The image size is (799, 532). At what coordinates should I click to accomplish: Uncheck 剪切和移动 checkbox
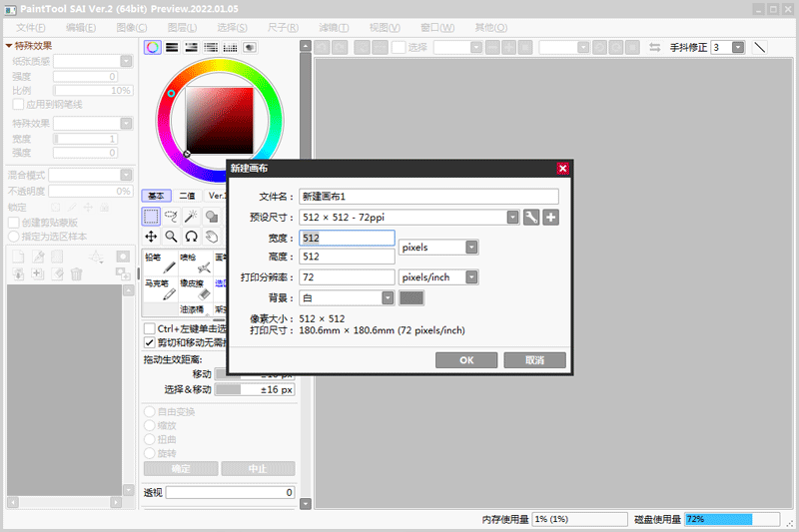tap(149, 342)
